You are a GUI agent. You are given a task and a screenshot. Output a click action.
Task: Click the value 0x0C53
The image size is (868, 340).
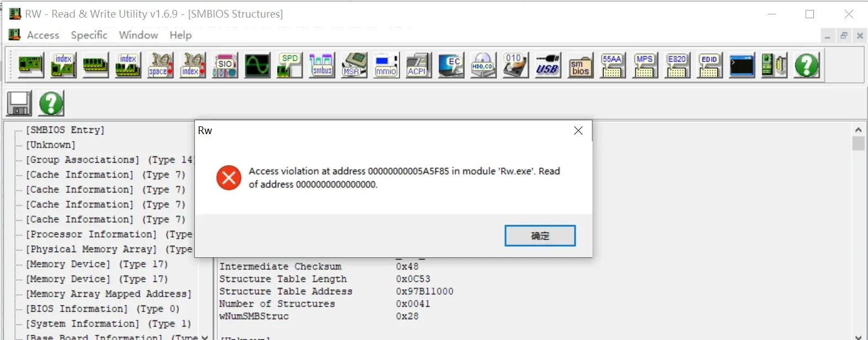click(413, 279)
